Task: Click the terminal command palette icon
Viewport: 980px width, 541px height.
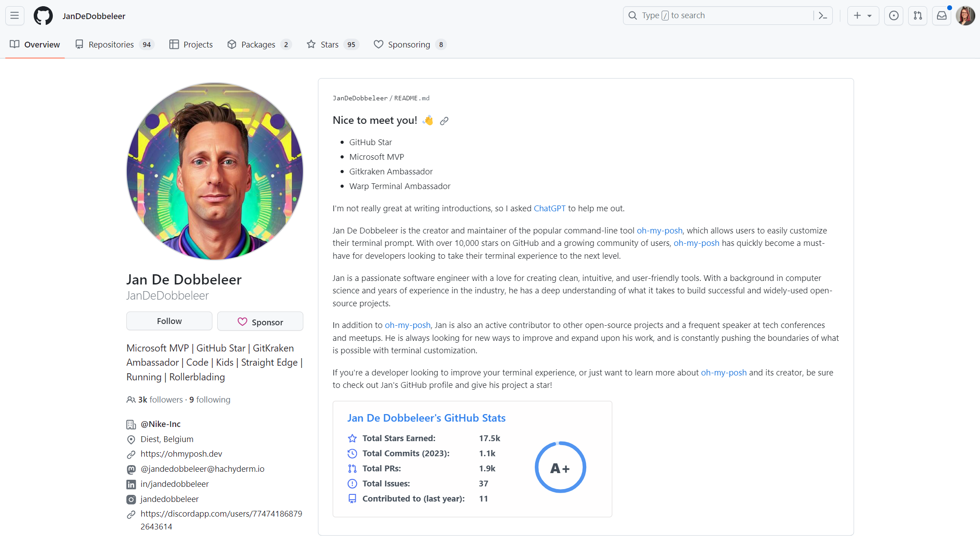Action: 823,16
